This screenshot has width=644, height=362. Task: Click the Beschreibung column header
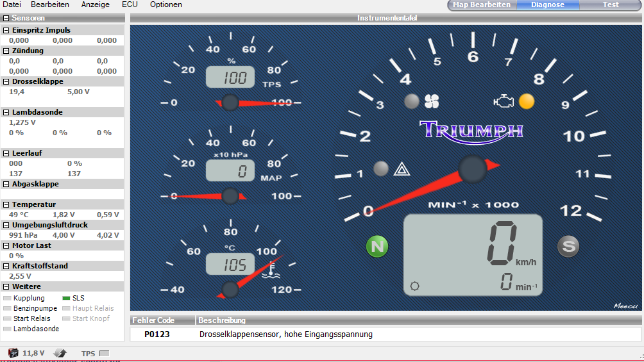(417, 320)
